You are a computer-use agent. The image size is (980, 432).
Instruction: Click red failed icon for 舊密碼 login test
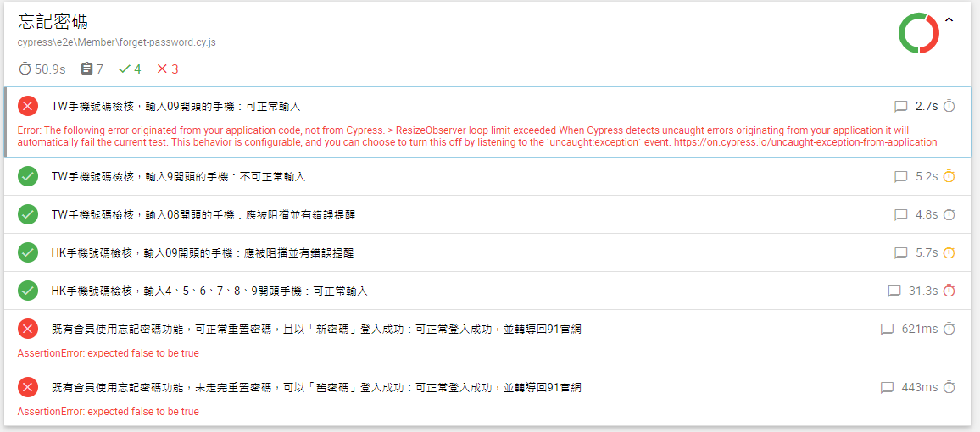pyautogui.click(x=28, y=387)
